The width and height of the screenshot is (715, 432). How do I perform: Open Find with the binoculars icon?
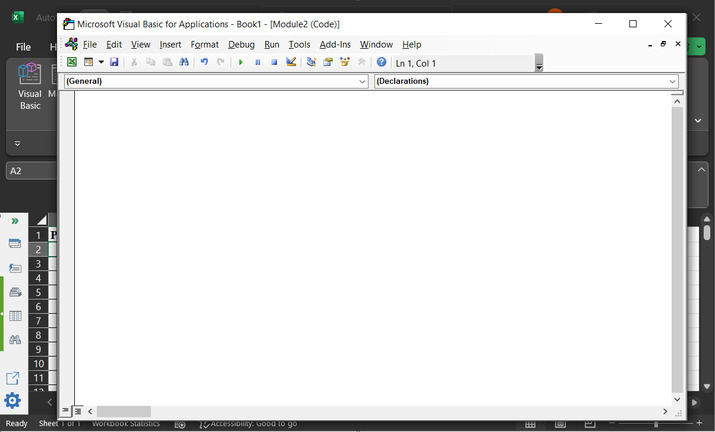coord(184,62)
